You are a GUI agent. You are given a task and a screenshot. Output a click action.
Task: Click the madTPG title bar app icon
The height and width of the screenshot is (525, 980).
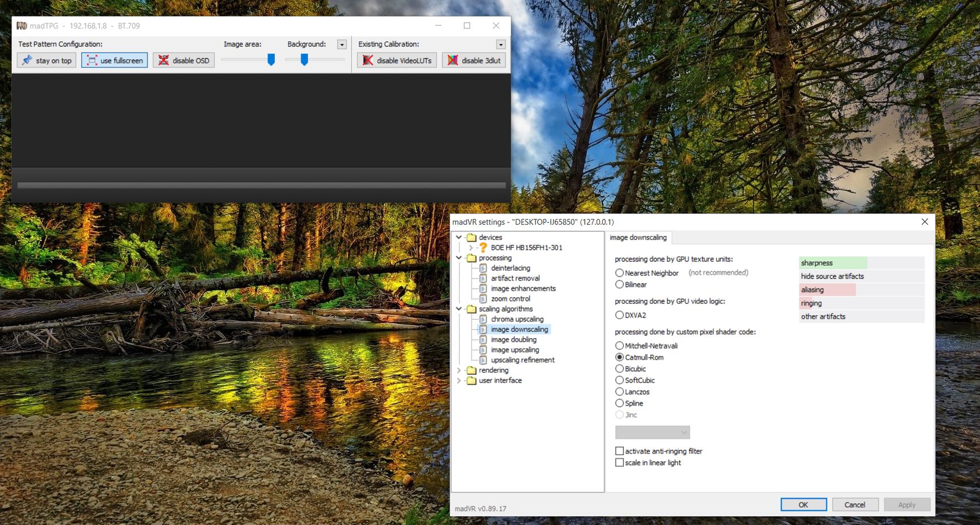coord(22,26)
